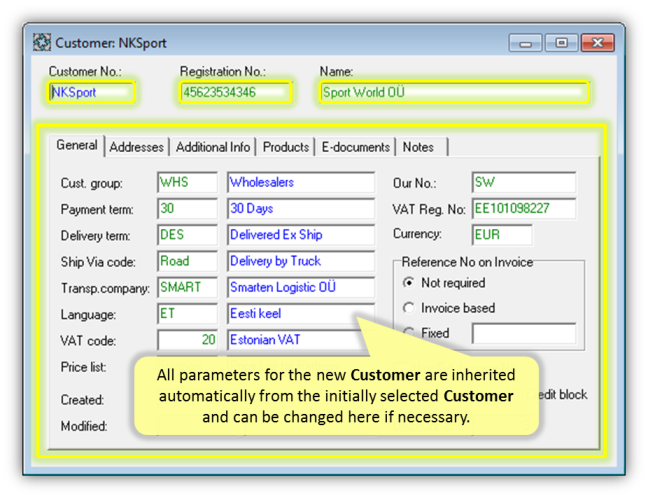Open the Addresses tab
The height and width of the screenshot is (498, 648).
[136, 147]
